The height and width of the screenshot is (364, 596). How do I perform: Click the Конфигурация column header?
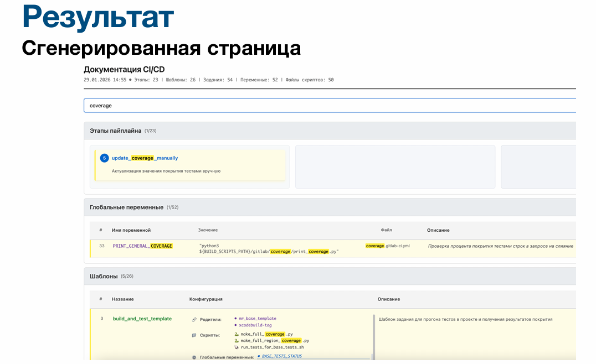[205, 299]
